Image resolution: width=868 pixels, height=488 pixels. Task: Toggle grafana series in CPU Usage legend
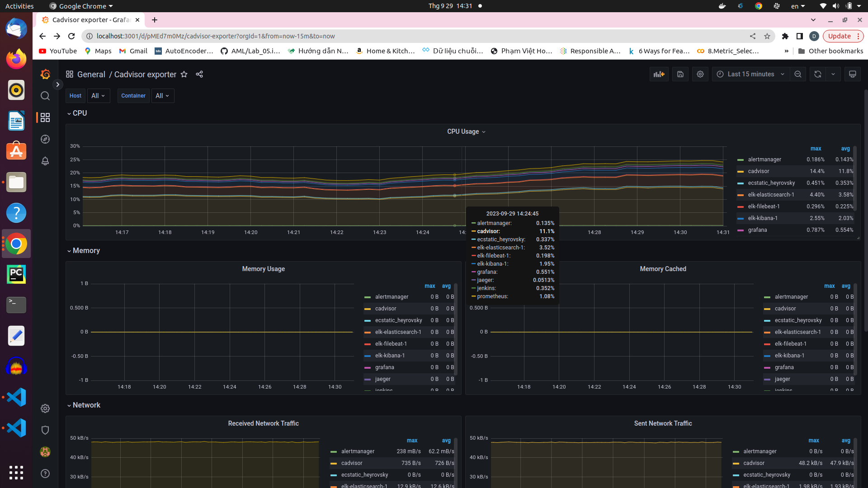pos(757,230)
